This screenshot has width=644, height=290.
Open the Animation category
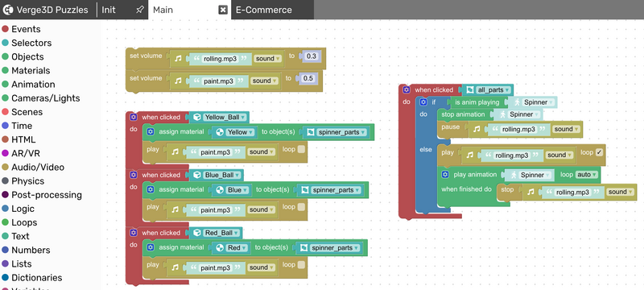[x=33, y=85]
